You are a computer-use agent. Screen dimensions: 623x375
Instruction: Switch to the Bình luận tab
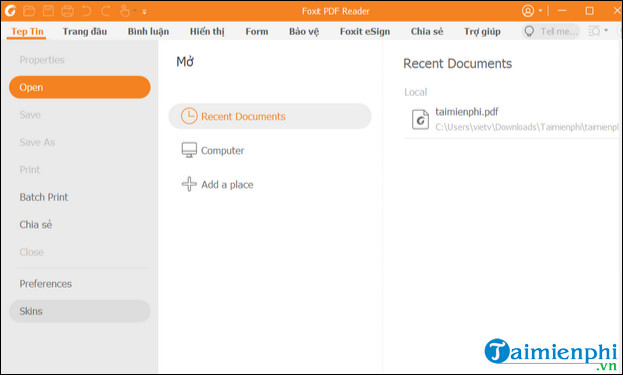click(x=148, y=31)
